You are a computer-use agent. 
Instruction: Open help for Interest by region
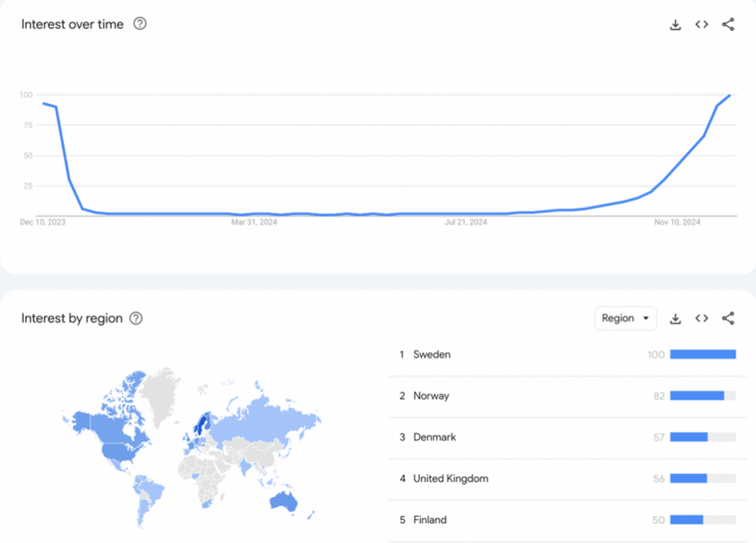[136, 318]
